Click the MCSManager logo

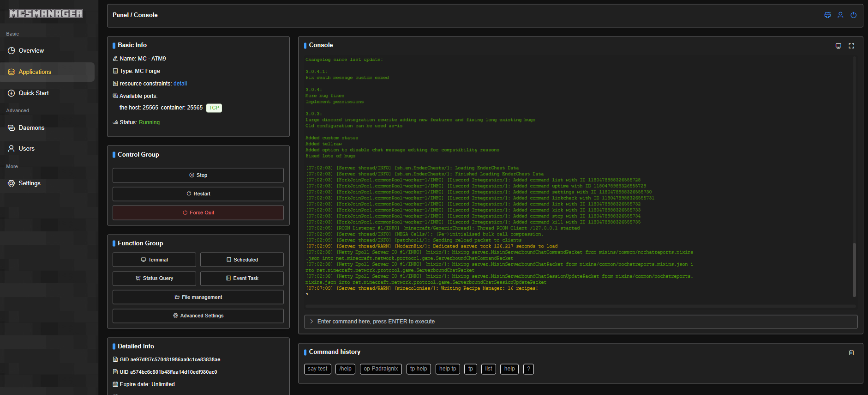(x=46, y=13)
